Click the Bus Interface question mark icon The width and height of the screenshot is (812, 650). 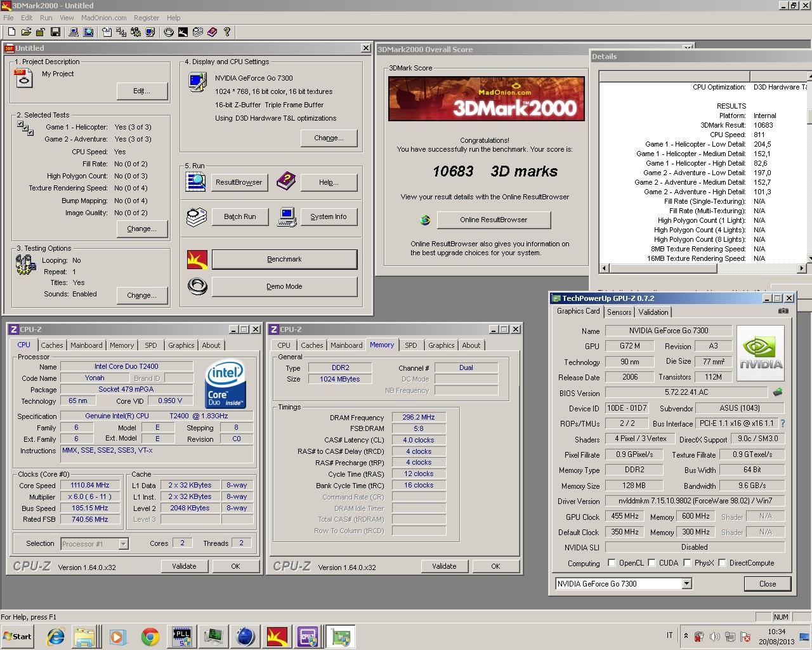[782, 423]
